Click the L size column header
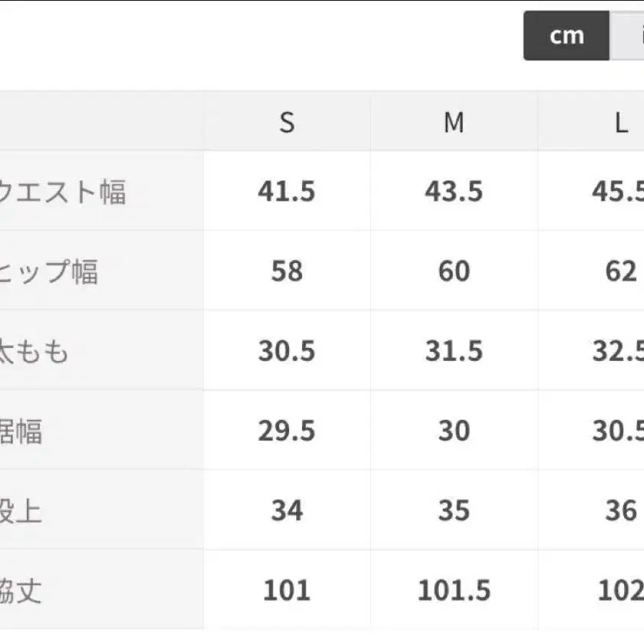The width and height of the screenshot is (644, 644). (x=621, y=122)
